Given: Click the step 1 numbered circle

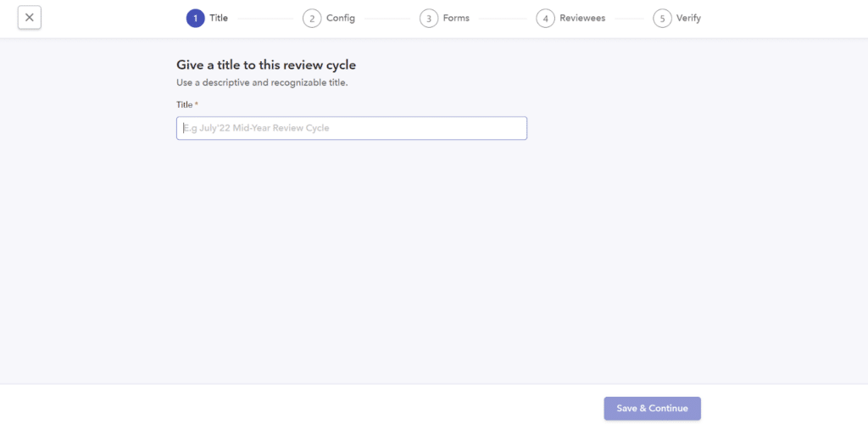Looking at the screenshot, I should (x=196, y=19).
